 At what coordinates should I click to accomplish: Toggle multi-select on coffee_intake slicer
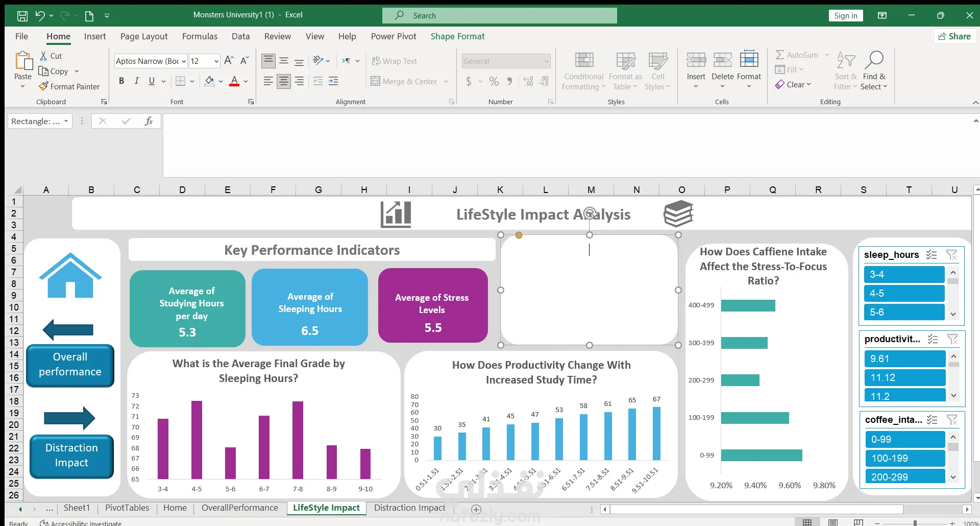[x=932, y=420]
